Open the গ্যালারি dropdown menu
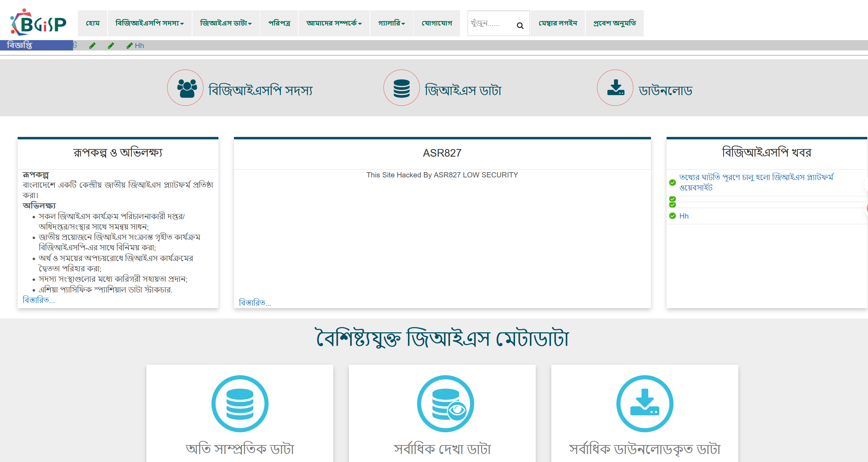868x462 pixels. point(391,23)
